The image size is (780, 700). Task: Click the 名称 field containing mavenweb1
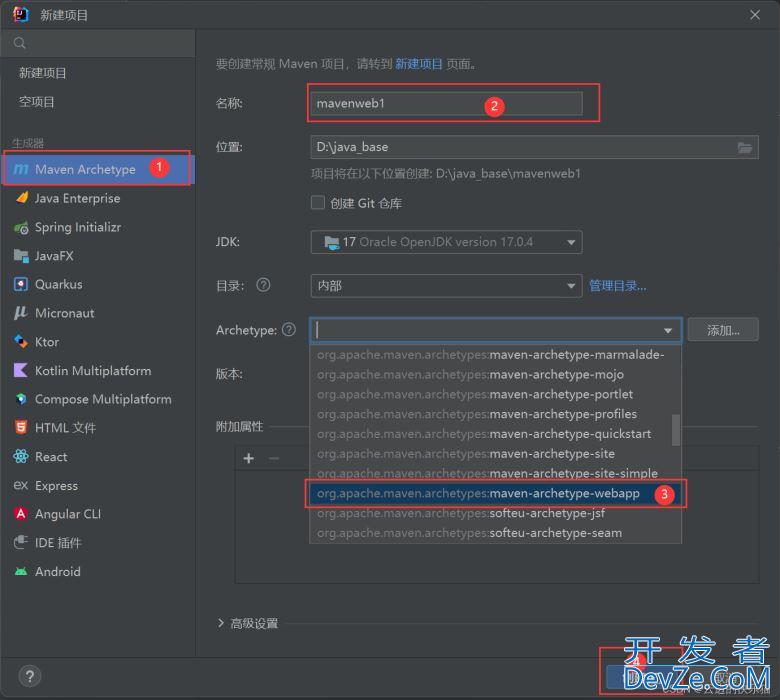446,103
